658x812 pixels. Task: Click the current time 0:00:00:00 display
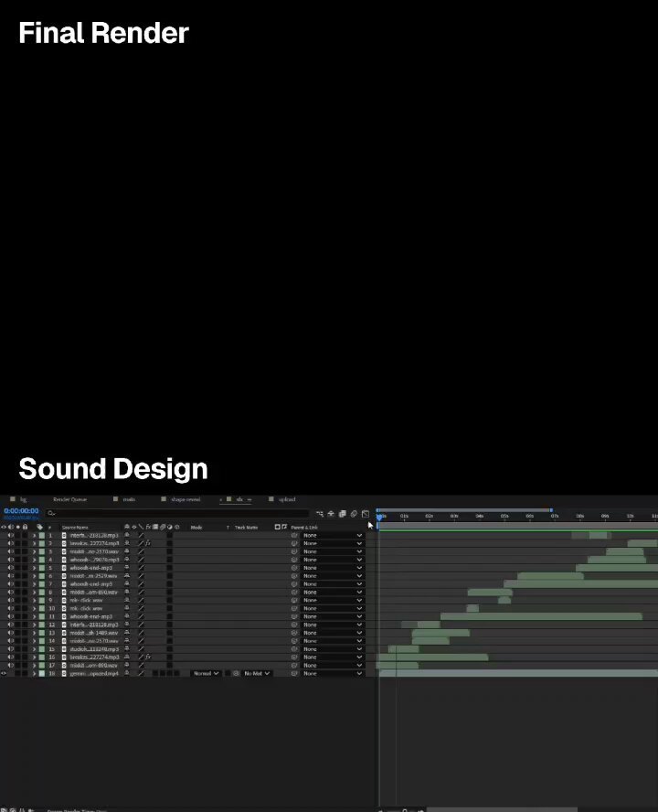21,510
